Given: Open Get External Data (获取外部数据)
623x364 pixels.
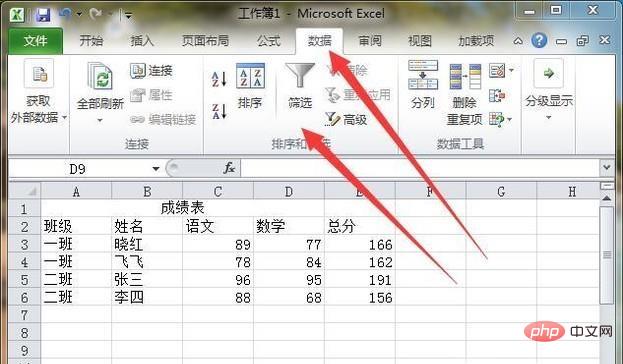Looking at the screenshot, I should 39,92.
